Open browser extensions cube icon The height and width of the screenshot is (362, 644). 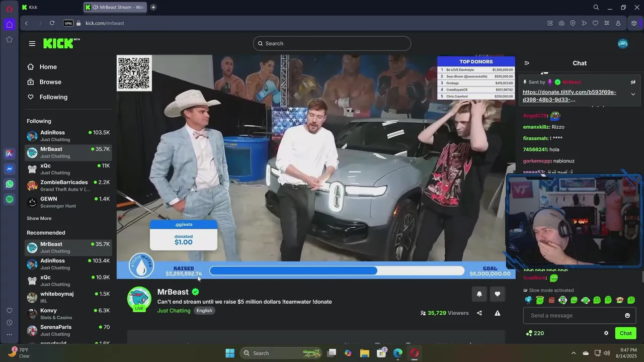(634, 23)
